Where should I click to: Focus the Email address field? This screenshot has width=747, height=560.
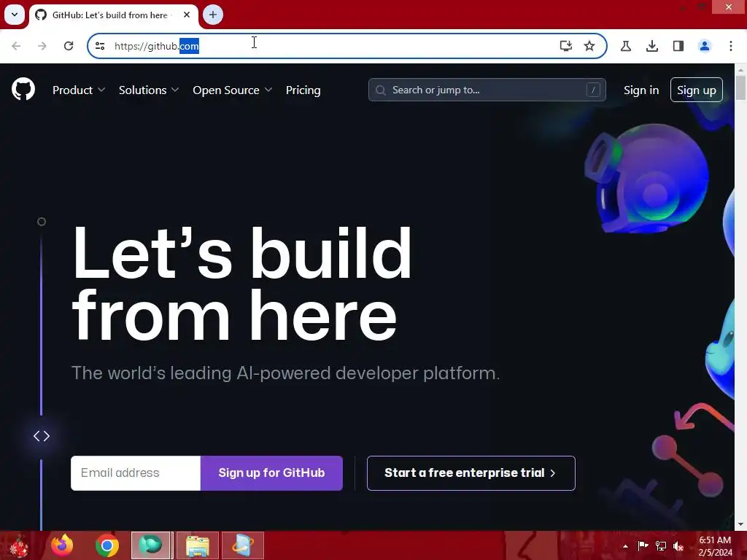click(x=136, y=472)
